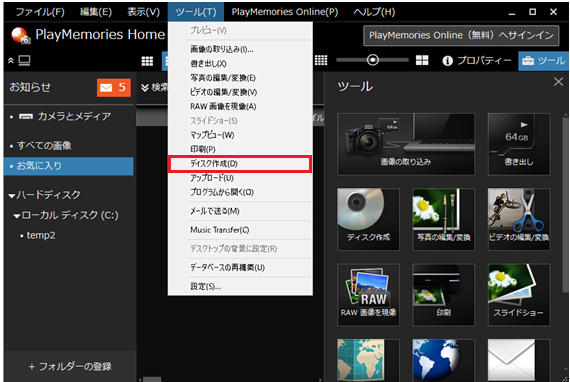Open the ビデオの編集/変換 tool tile

[519, 219]
